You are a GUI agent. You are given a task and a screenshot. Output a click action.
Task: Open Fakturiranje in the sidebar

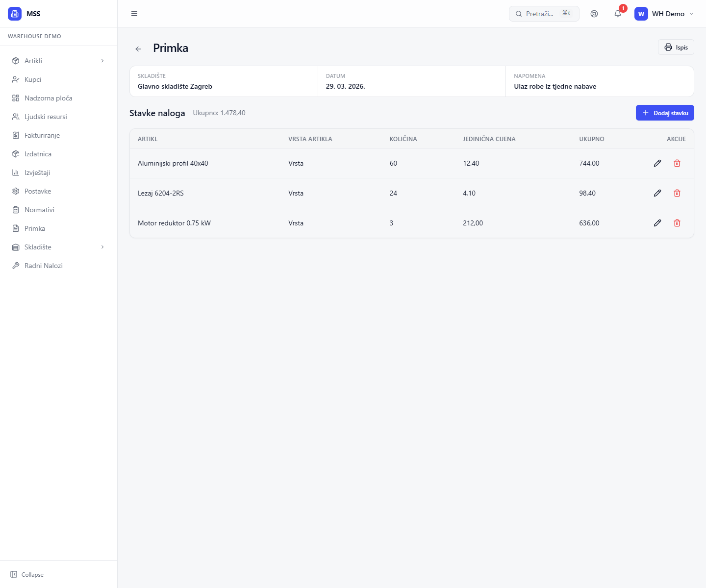pyautogui.click(x=42, y=135)
